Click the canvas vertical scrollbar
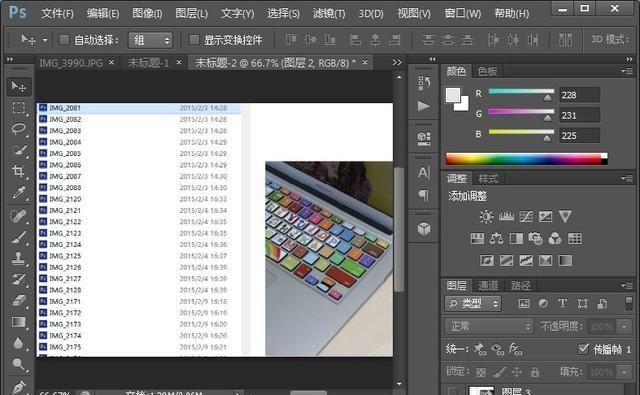The image size is (640, 395). point(399,229)
